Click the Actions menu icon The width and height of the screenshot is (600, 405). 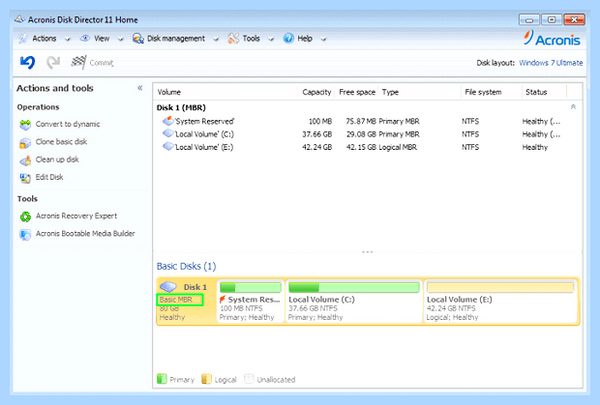click(23, 38)
